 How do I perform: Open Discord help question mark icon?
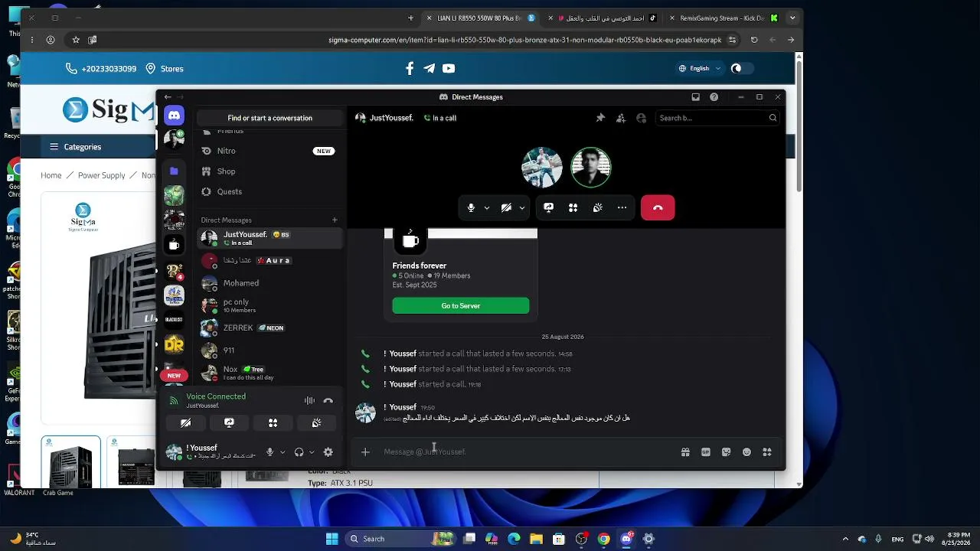pyautogui.click(x=714, y=97)
